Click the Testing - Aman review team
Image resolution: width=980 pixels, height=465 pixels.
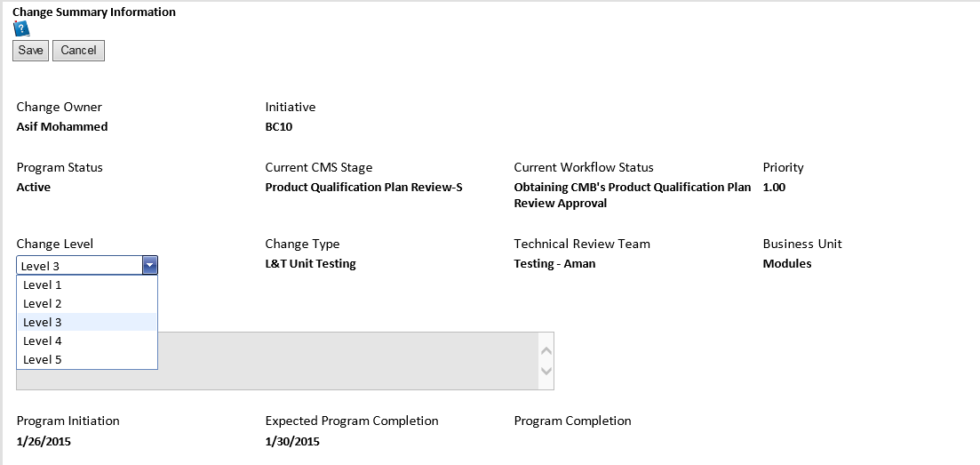pyautogui.click(x=554, y=264)
